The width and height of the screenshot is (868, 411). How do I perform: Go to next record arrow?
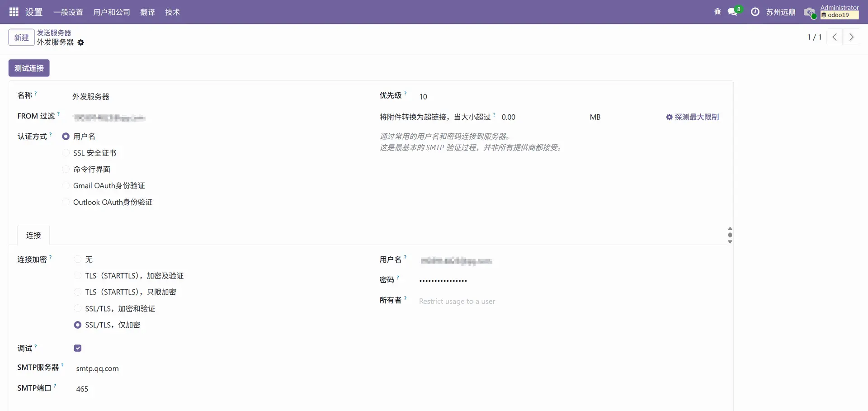[x=851, y=37]
